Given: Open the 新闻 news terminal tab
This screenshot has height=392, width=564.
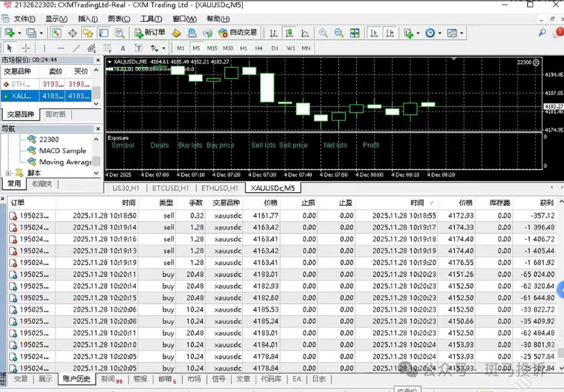Looking at the screenshot, I should click(110, 379).
